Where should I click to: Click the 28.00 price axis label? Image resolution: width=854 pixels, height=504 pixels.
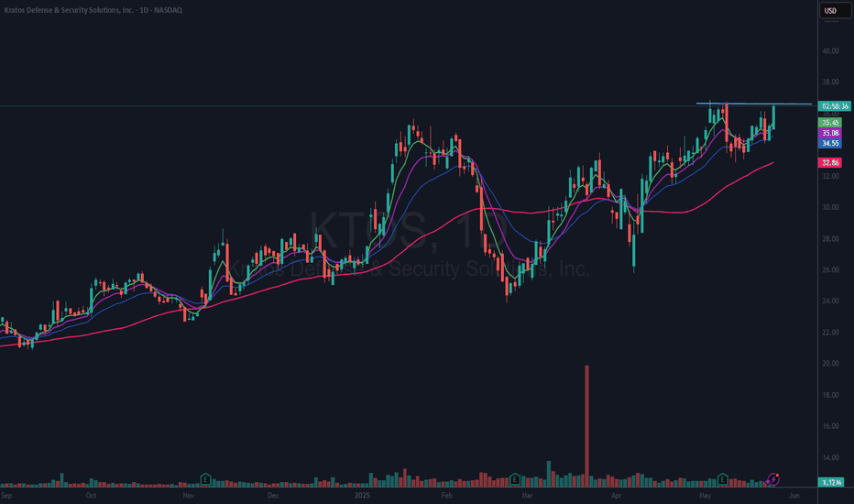(x=830, y=238)
